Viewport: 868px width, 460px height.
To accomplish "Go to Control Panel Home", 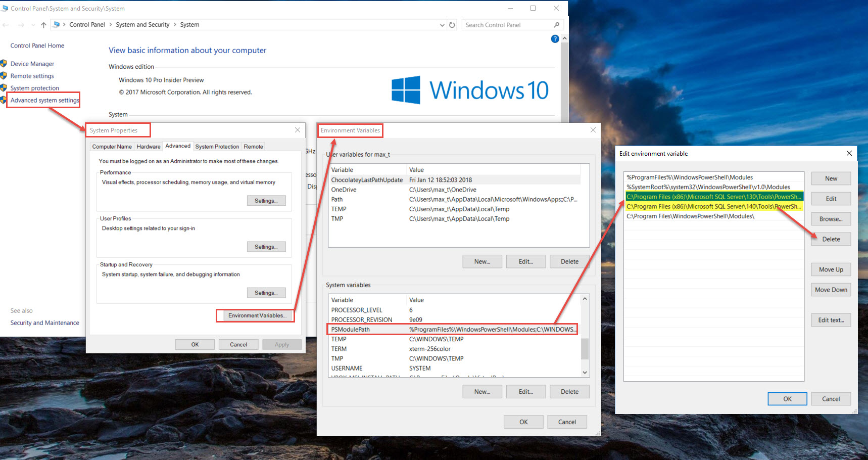I will [x=37, y=45].
